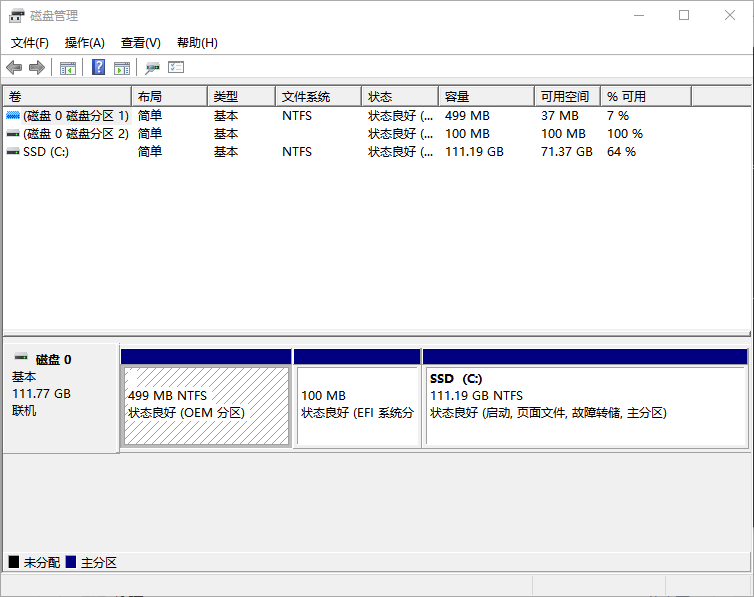Click the volume icon of SSD (C:) row
This screenshot has height=597, width=754.
click(13, 152)
